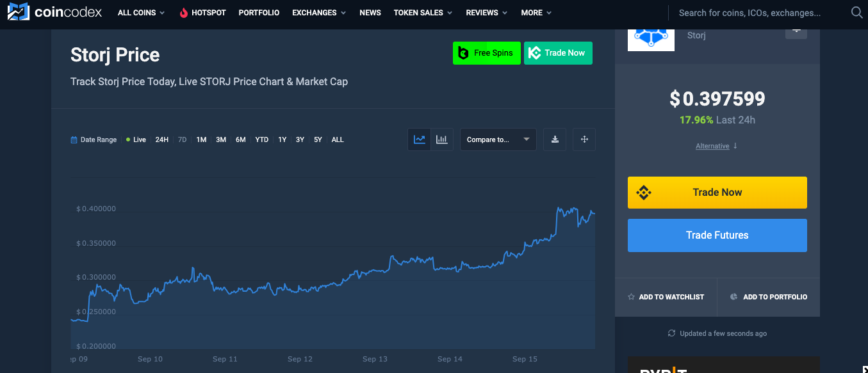Click ADD TO WATCHLIST text
This screenshot has height=373, width=868.
[671, 297]
